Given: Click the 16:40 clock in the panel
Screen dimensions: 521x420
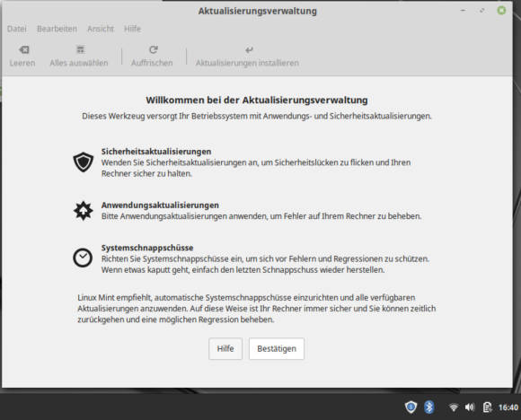Looking at the screenshot, I should pyautogui.click(x=508, y=407).
